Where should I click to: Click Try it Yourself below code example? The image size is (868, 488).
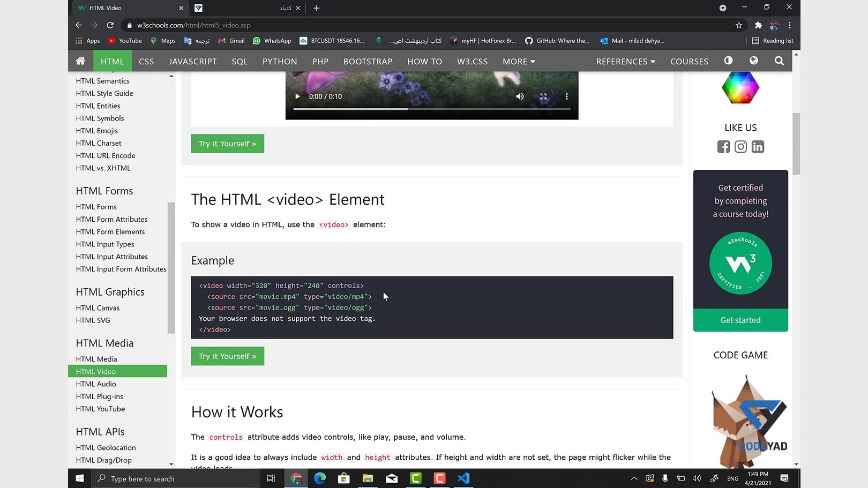click(228, 356)
